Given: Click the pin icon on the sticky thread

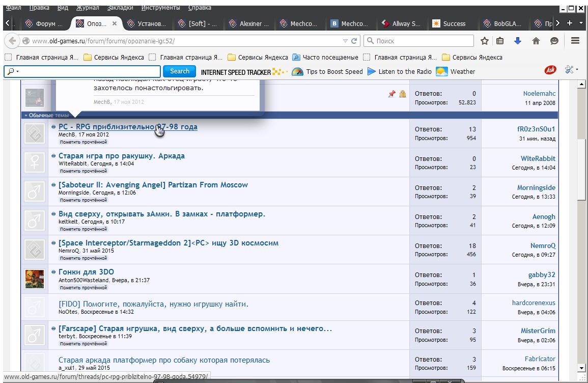Looking at the screenshot, I should (x=392, y=94).
